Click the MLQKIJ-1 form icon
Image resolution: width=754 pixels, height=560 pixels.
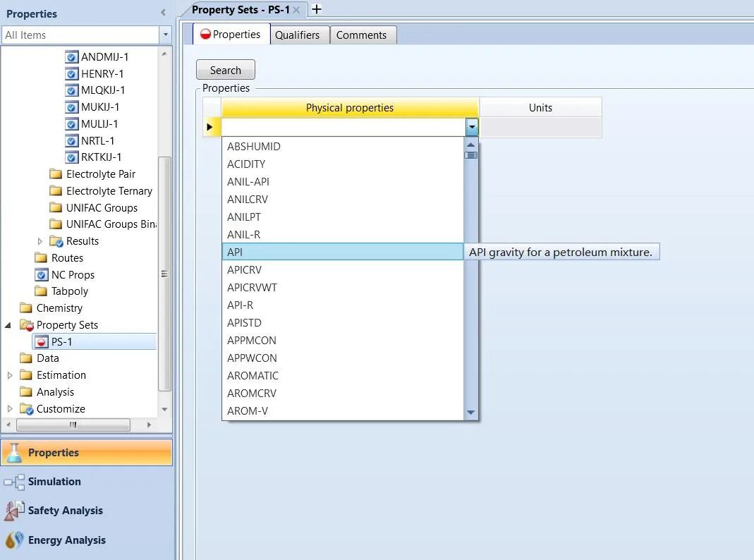click(x=71, y=90)
